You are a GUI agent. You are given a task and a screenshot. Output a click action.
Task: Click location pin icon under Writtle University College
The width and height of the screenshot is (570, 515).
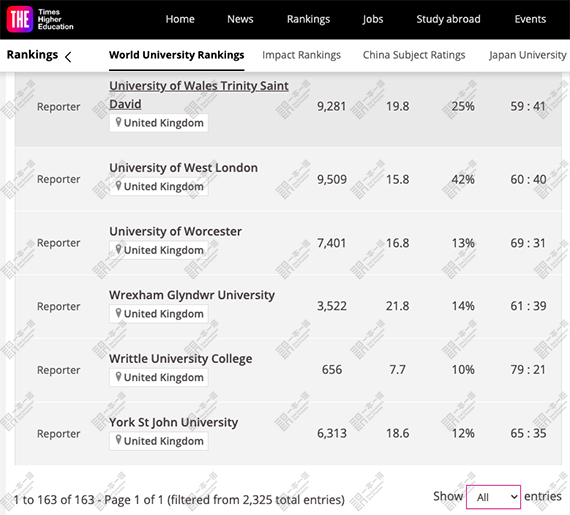tap(118, 377)
